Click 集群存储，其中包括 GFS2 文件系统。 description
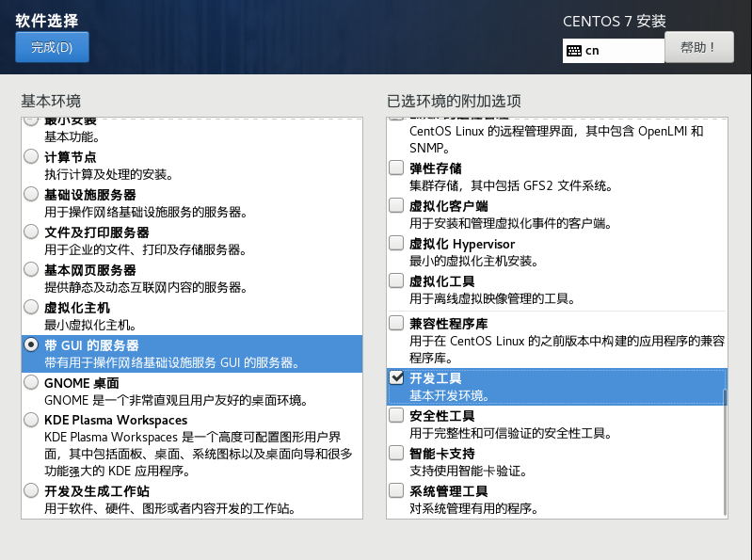The image size is (752, 560). pos(511,186)
